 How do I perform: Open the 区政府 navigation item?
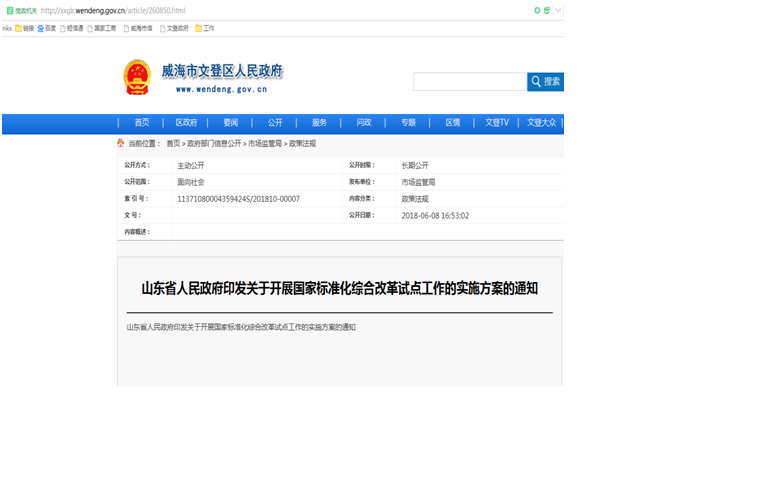click(186, 123)
